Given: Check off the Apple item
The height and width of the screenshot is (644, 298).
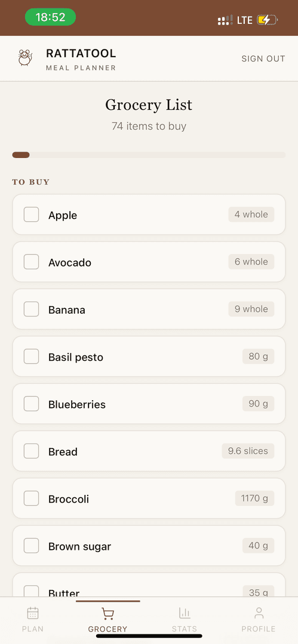Looking at the screenshot, I should (x=31, y=215).
